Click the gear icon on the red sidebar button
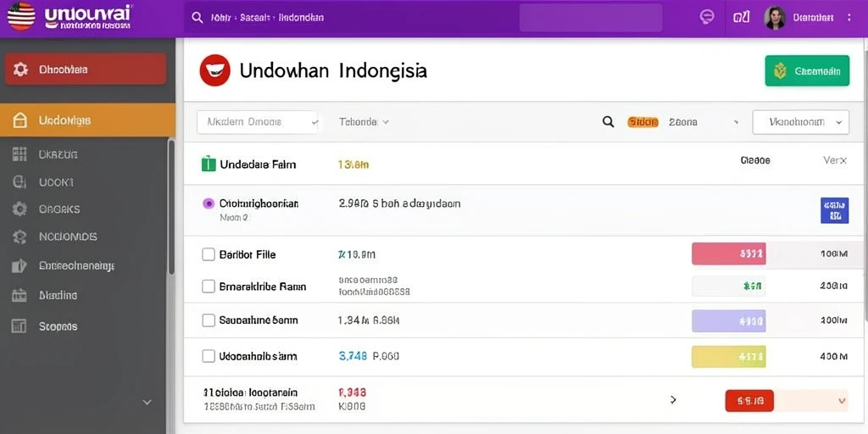The height and width of the screenshot is (434, 868). coord(20,70)
